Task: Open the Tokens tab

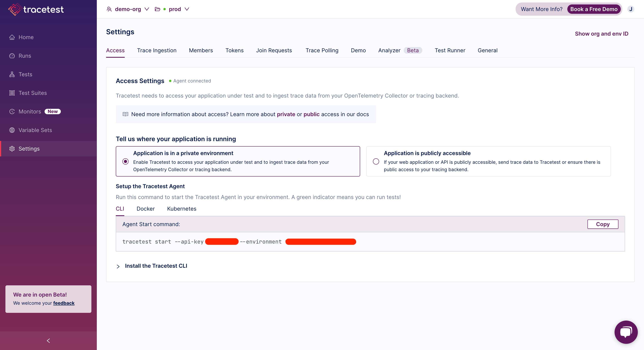Action: 234,51
